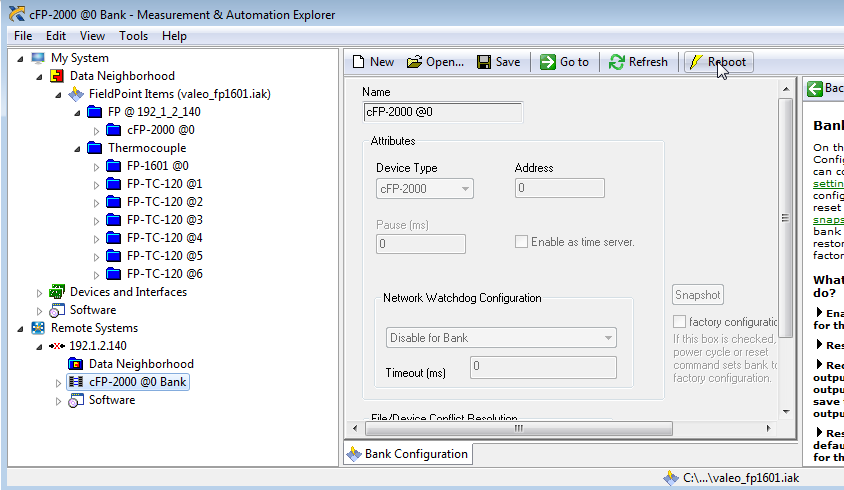Click the Open folder toolbar icon
Screen dimensions: 844x490
tap(414, 62)
